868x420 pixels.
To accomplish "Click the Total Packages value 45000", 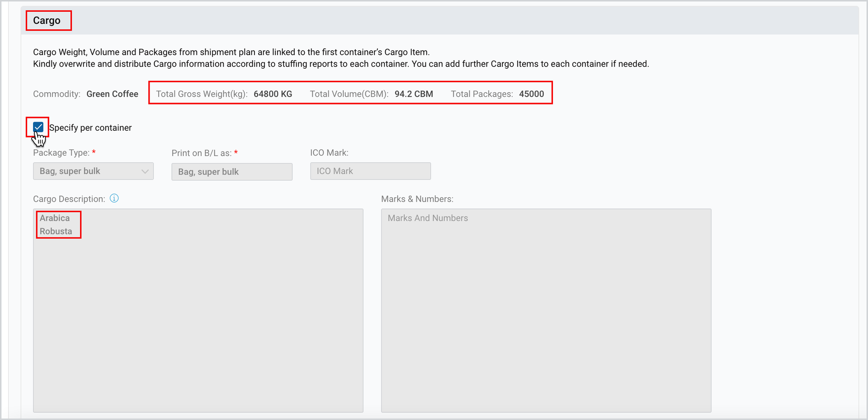I will coord(532,94).
